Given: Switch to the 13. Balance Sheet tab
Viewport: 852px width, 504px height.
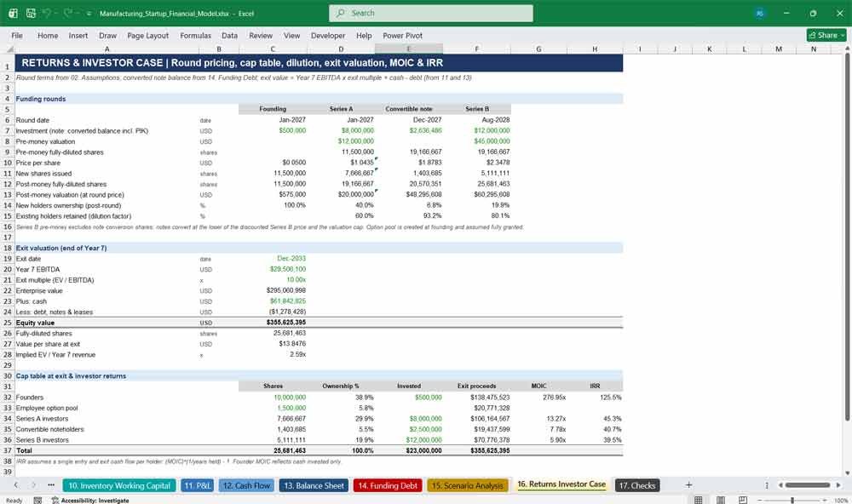Looking at the screenshot, I should pyautogui.click(x=314, y=485).
